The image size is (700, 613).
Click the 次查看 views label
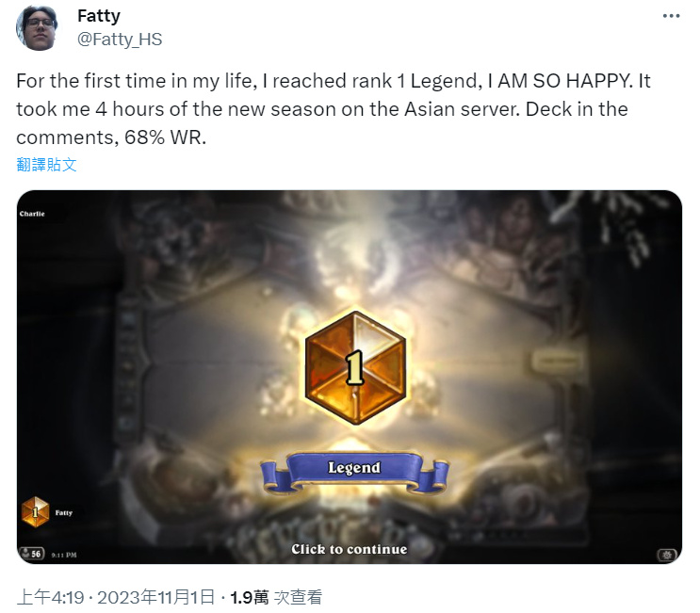[298, 597]
